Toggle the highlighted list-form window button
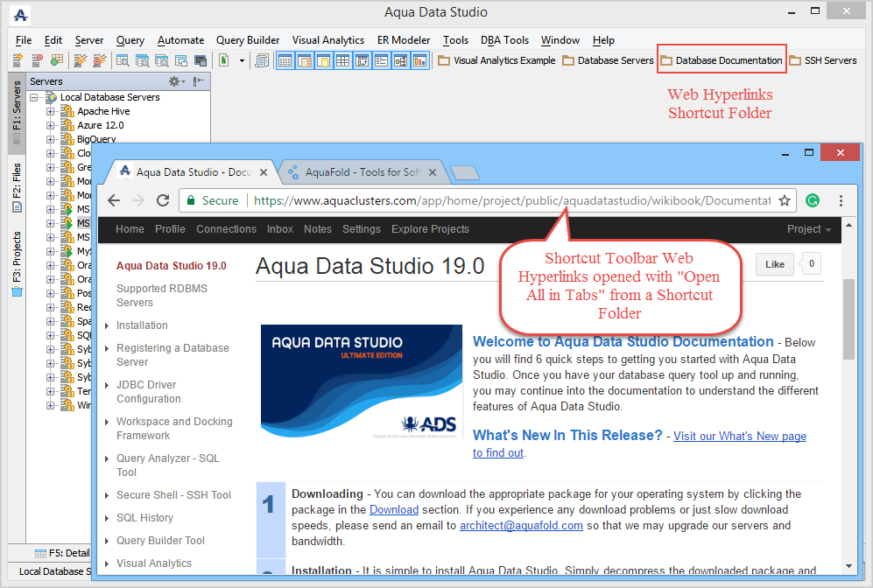This screenshot has height=588, width=873. click(x=382, y=60)
